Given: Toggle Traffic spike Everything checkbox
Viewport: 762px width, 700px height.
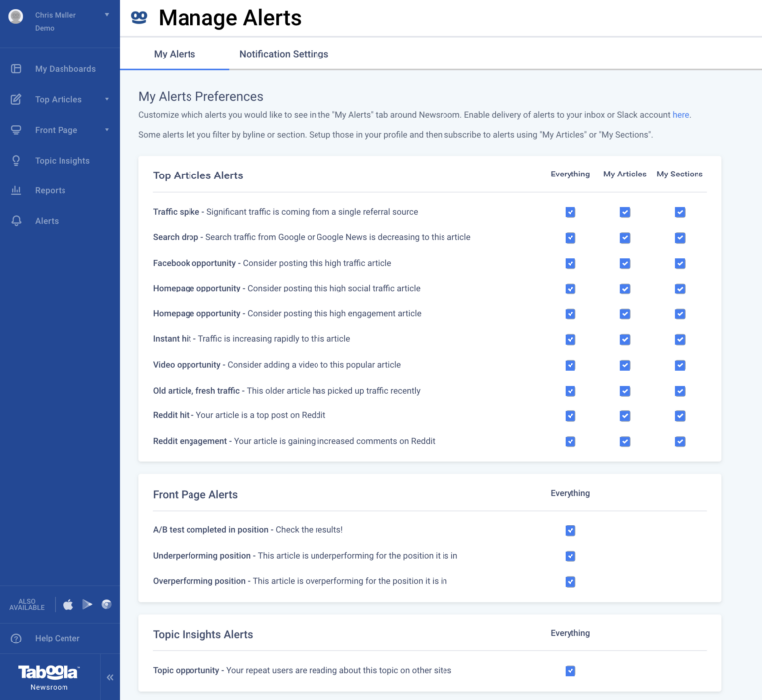Looking at the screenshot, I should pyautogui.click(x=571, y=212).
